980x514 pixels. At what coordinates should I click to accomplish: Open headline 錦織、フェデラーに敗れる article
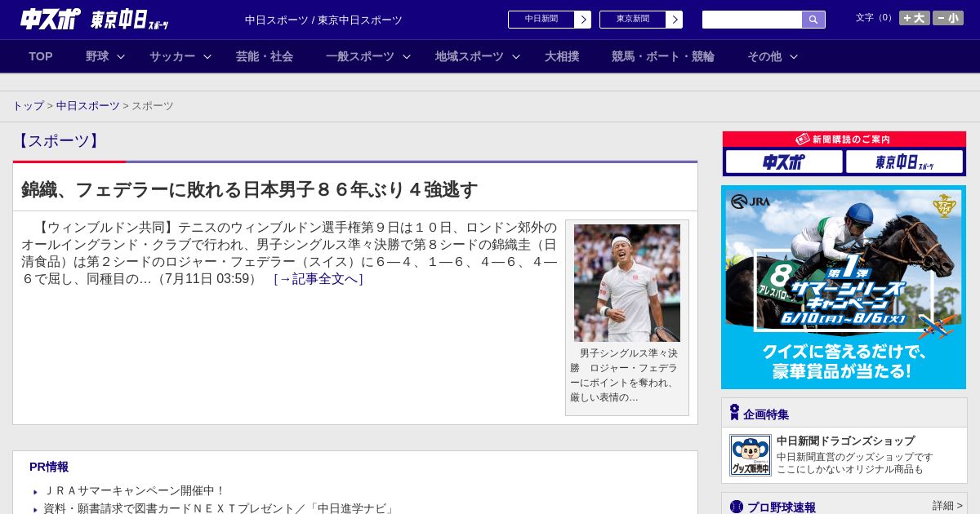point(250,190)
